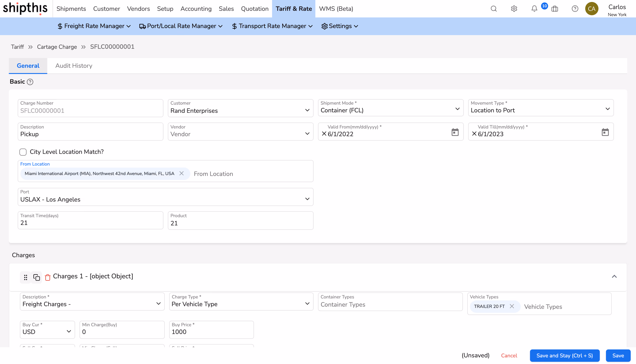Open the Customer dropdown
Image resolution: width=636 pixels, height=364 pixels.
coord(240,108)
